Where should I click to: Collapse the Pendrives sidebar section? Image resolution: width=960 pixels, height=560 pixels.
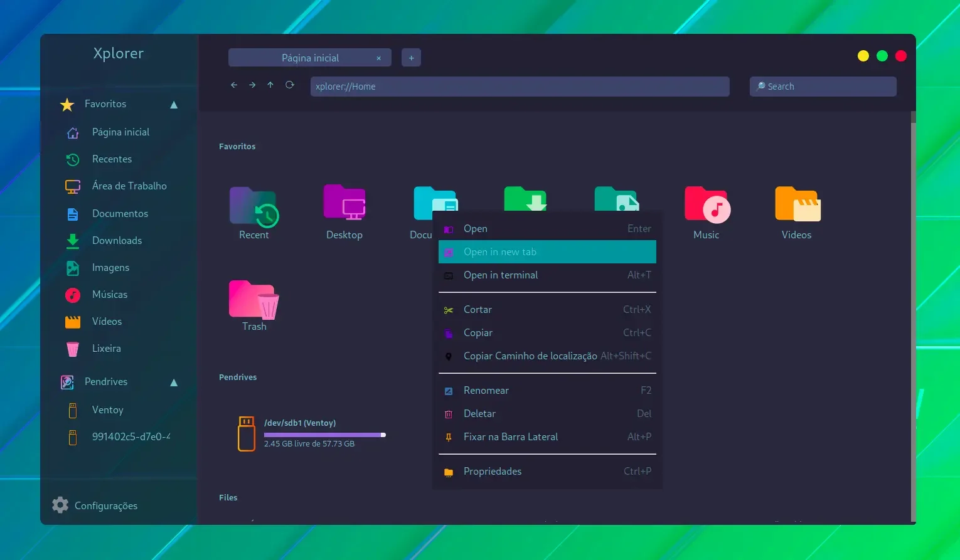tap(174, 383)
